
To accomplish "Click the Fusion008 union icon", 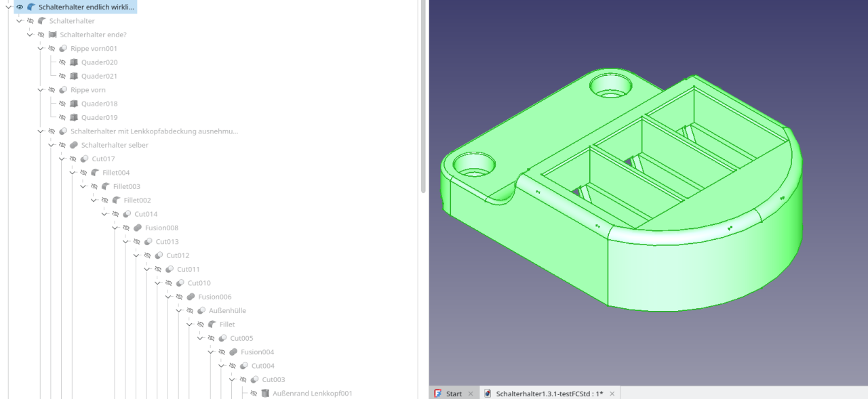I will 138,228.
